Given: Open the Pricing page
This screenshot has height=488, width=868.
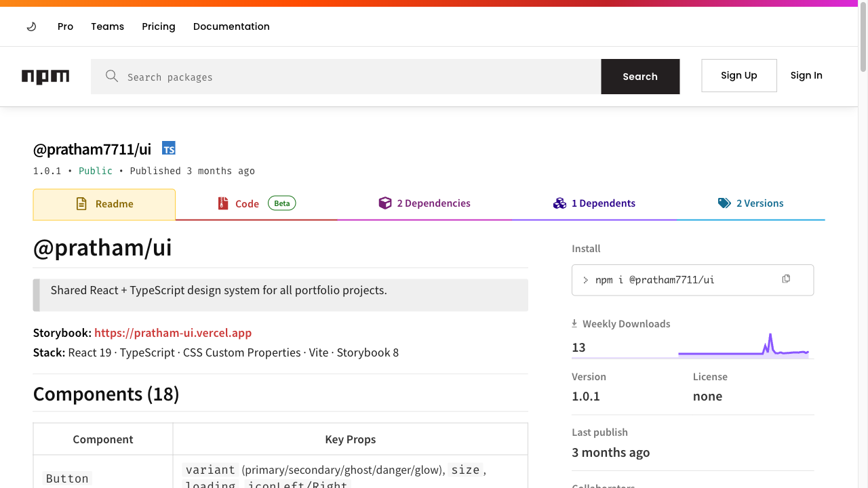Looking at the screenshot, I should [x=159, y=26].
